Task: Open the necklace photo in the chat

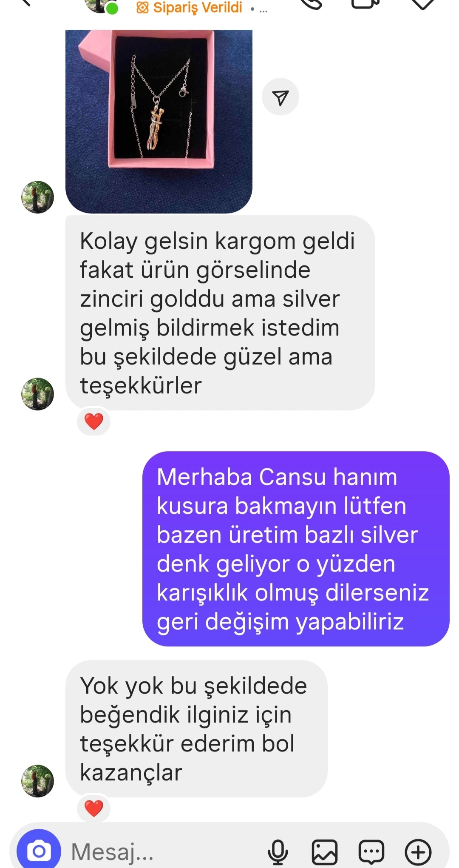Action: [159, 121]
